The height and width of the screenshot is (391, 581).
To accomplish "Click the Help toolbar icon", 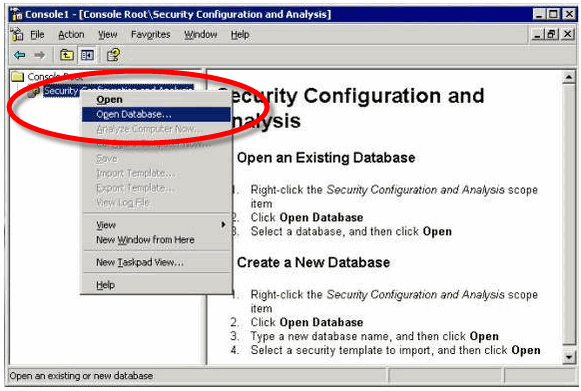I will click(113, 55).
